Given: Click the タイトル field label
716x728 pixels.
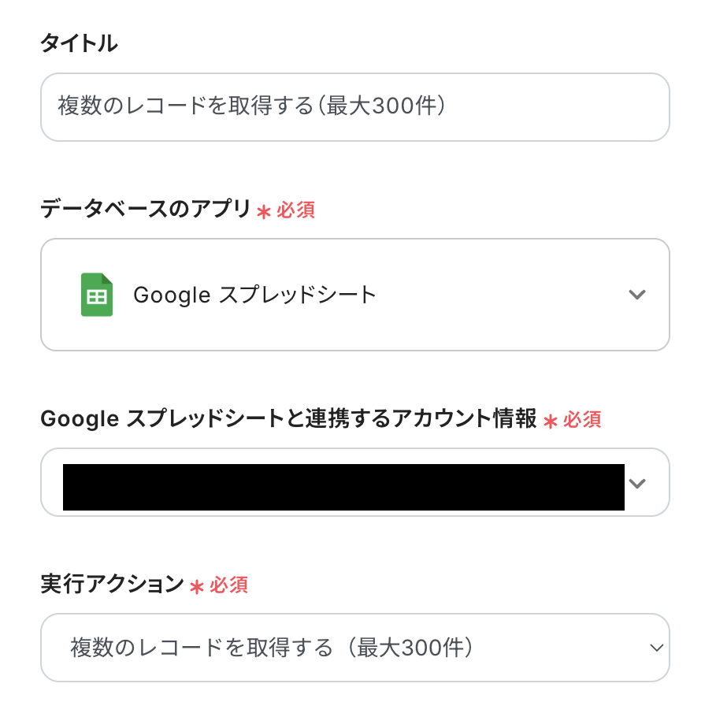Looking at the screenshot, I should click(x=79, y=44).
